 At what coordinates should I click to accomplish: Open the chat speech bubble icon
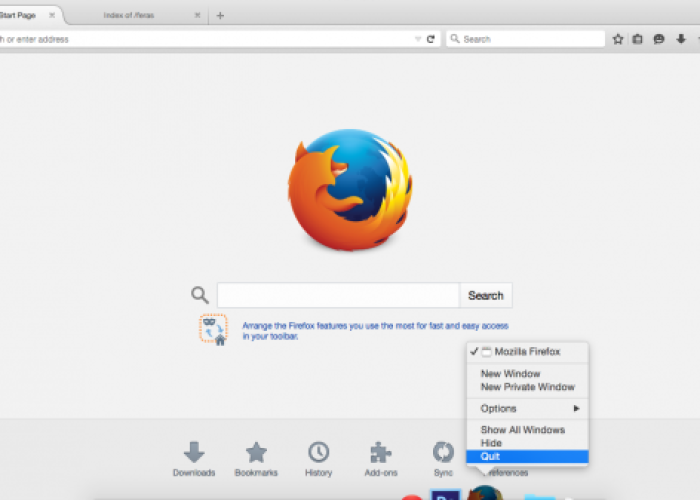pyautogui.click(x=659, y=39)
